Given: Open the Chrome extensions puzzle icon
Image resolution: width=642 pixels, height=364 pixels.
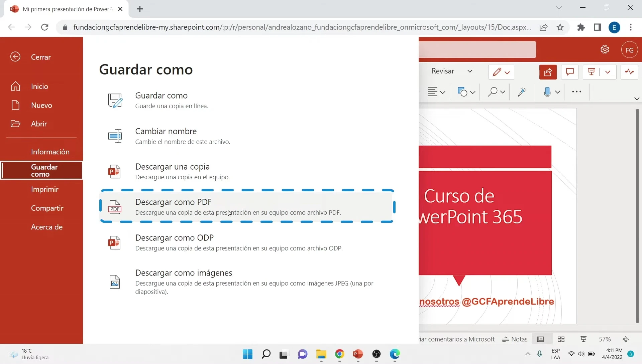Looking at the screenshot, I should point(581,27).
